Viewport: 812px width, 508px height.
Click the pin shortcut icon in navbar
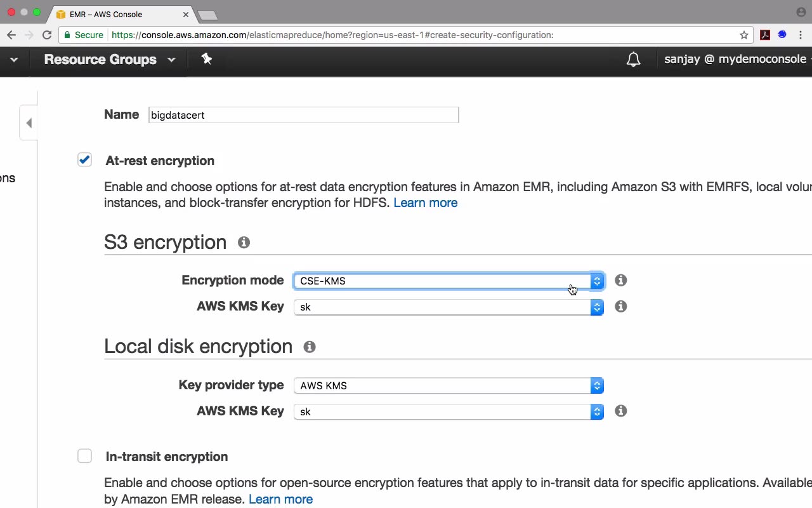[x=206, y=59]
